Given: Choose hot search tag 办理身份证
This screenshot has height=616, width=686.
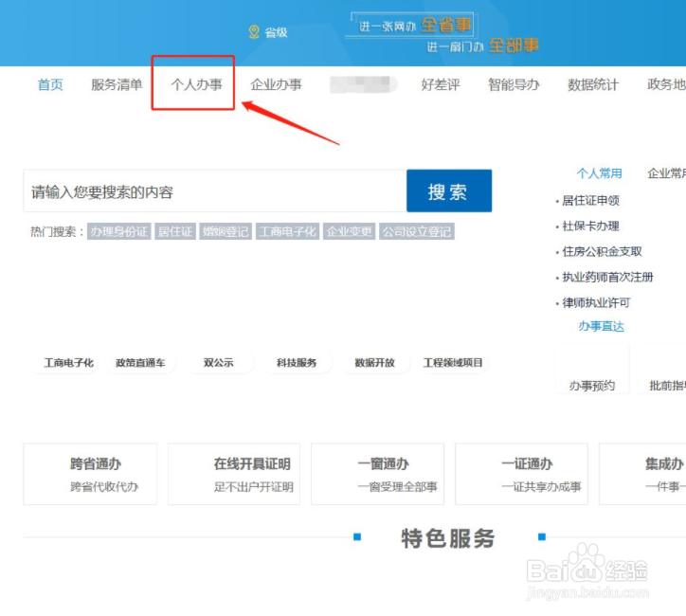Looking at the screenshot, I should (x=119, y=231).
